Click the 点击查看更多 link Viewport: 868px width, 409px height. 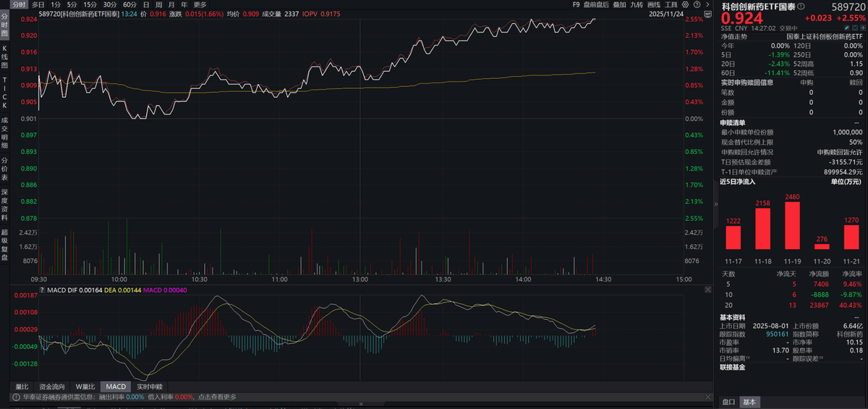(216, 397)
